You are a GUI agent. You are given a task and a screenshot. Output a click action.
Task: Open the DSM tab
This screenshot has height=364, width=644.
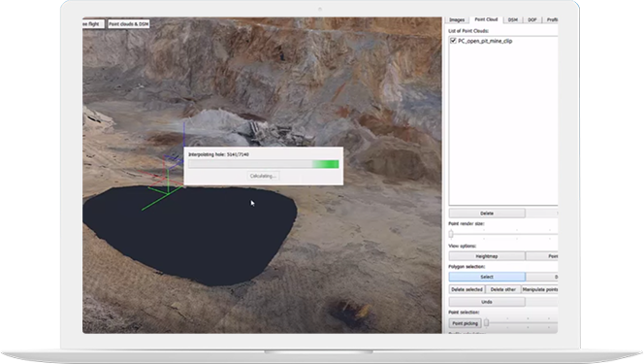pos(513,19)
